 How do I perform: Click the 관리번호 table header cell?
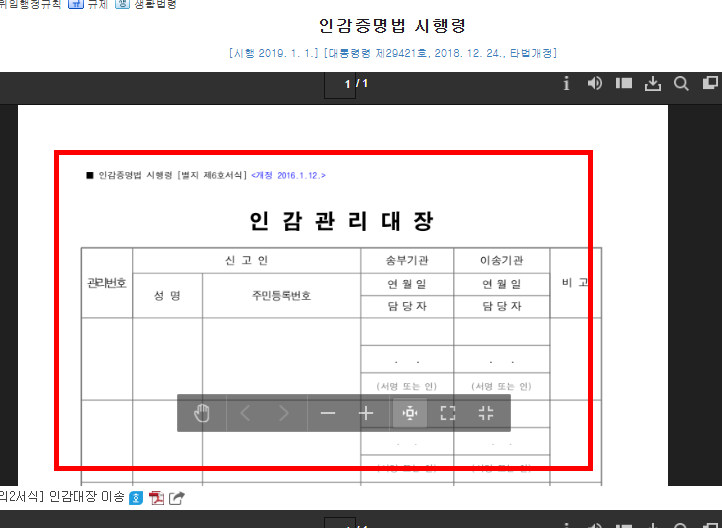tap(107, 283)
